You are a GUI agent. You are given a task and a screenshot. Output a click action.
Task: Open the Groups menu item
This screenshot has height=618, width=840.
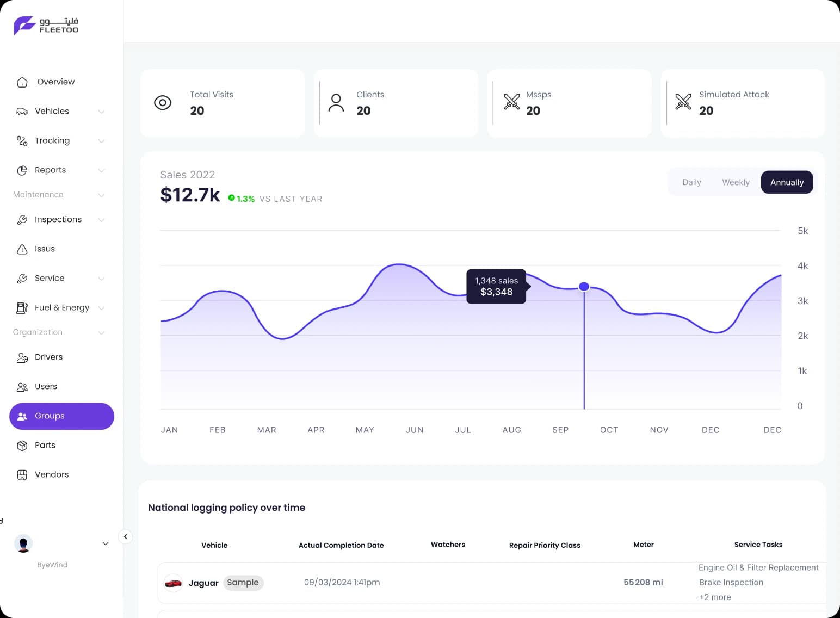61,416
